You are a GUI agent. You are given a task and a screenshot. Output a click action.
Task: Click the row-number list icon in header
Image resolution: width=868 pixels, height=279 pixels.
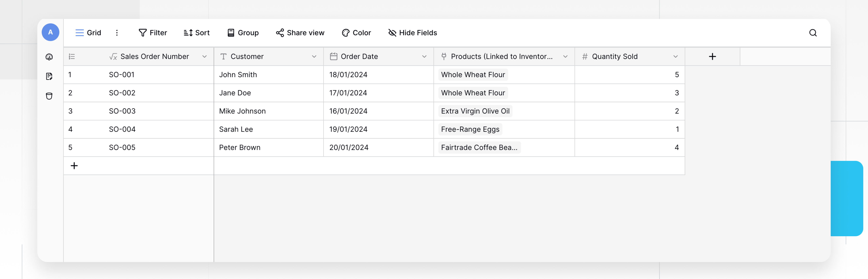(72, 57)
